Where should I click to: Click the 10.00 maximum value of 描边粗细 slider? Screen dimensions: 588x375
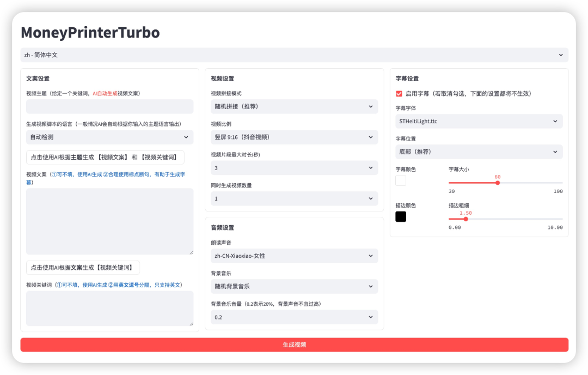click(555, 227)
